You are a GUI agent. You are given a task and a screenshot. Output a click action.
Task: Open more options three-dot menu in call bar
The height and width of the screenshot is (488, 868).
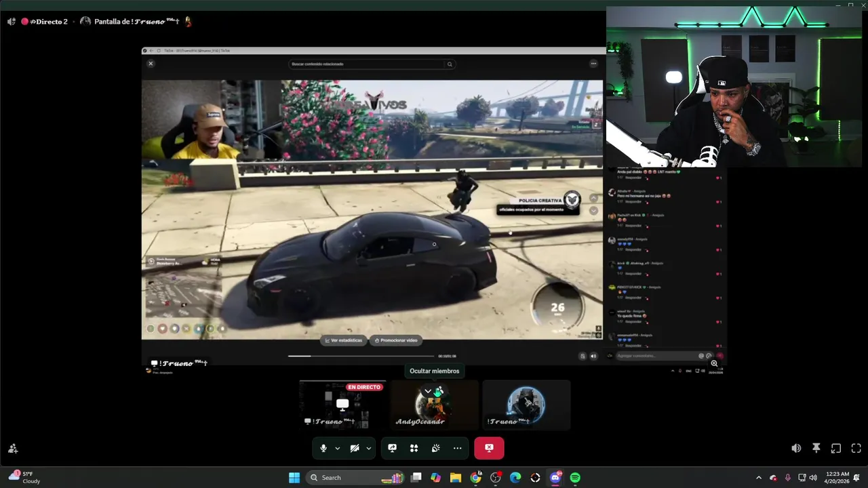click(457, 448)
